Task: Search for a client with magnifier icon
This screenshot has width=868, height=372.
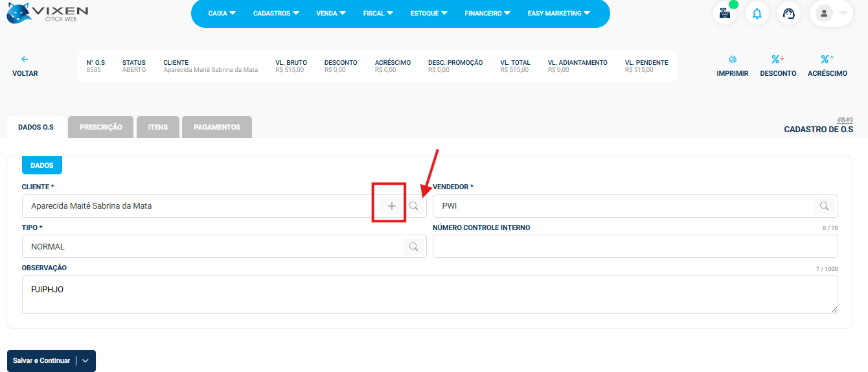Action: (414, 206)
